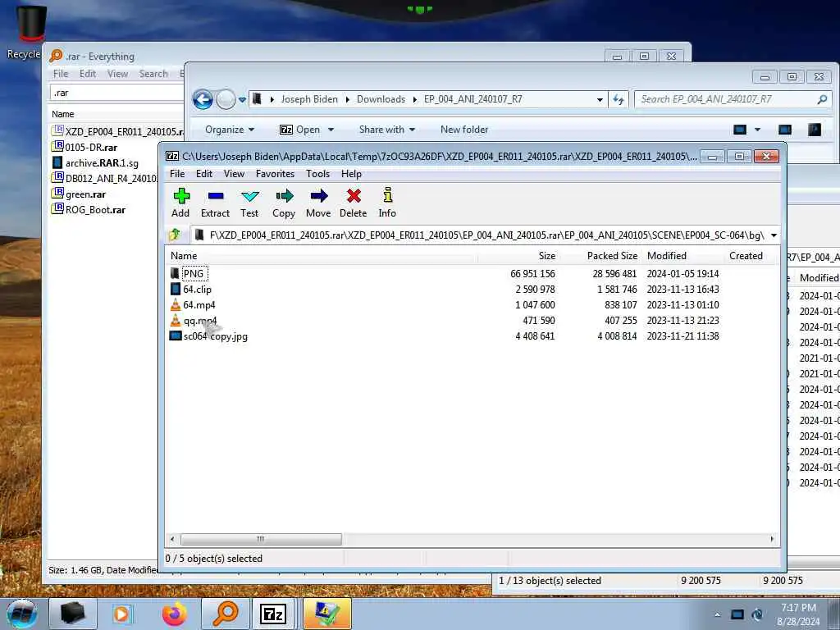Open the Help menu in 7-Zip
Viewport: 840px width, 630px height.
(x=351, y=174)
